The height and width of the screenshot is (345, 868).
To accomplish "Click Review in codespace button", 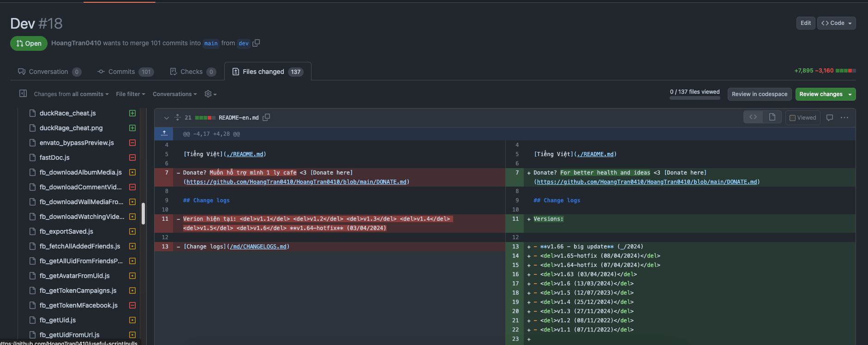I will (760, 94).
